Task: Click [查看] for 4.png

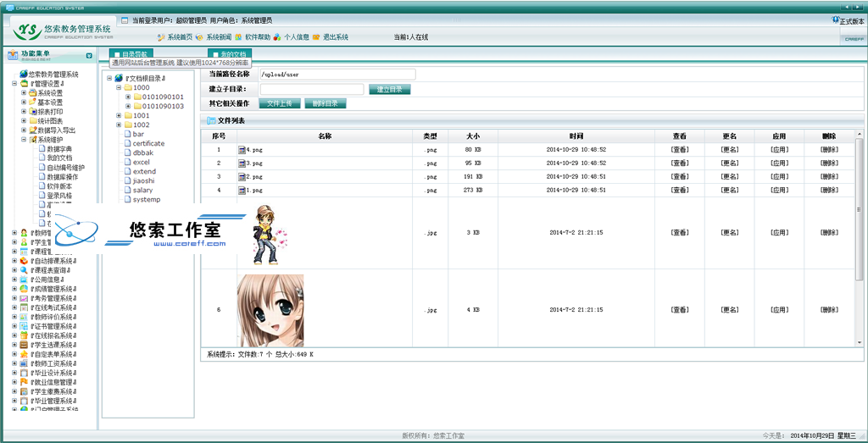Action: click(679, 150)
